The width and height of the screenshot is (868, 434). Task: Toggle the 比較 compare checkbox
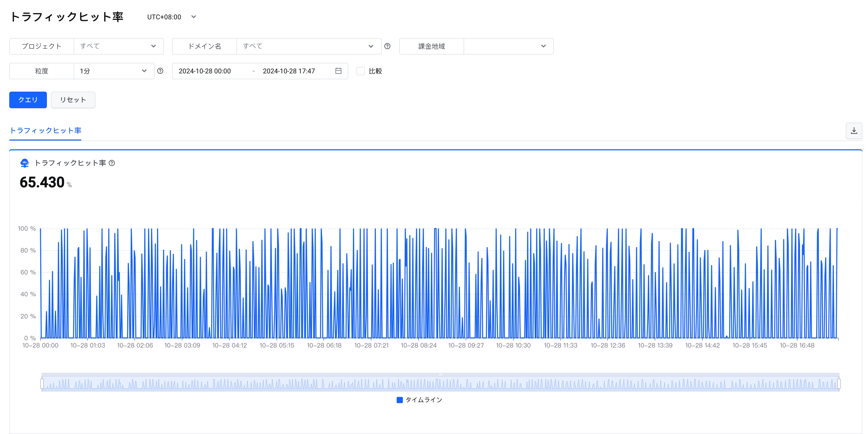point(361,71)
